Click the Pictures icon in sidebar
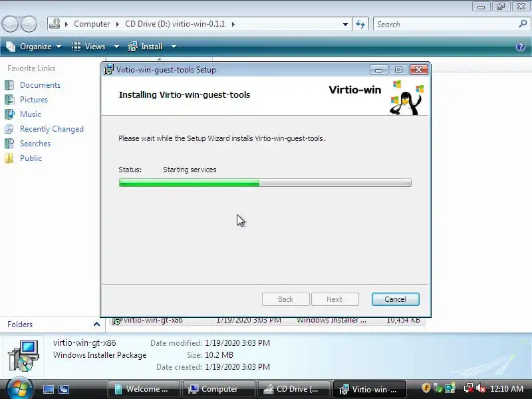This screenshot has height=399, width=532. (9, 99)
